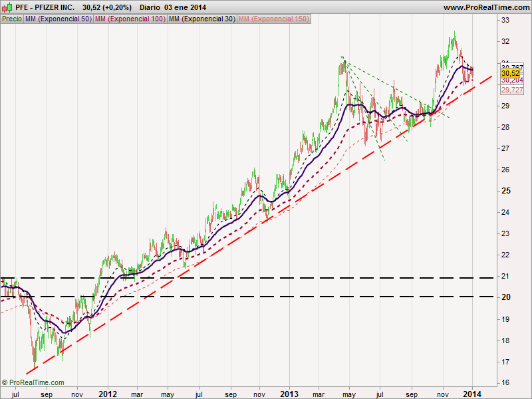Click the "03 ene 2014" date text
The image size is (532, 399).
[x=186, y=7]
